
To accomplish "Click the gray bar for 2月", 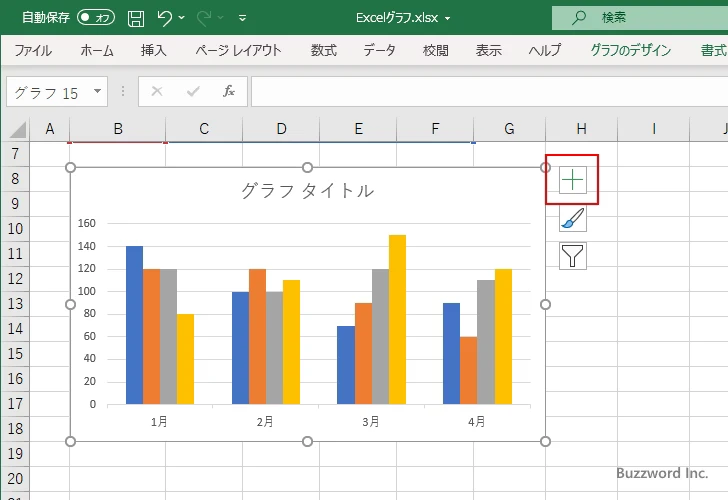I will [274, 348].
